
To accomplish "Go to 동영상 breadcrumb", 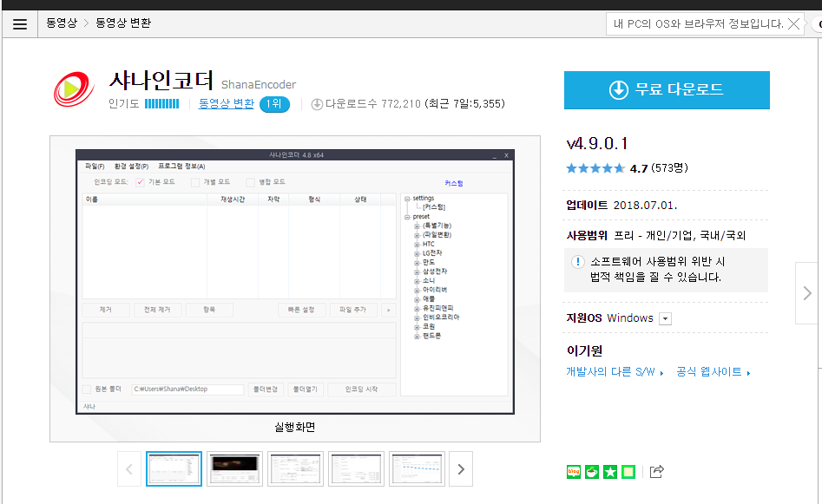I will [62, 23].
